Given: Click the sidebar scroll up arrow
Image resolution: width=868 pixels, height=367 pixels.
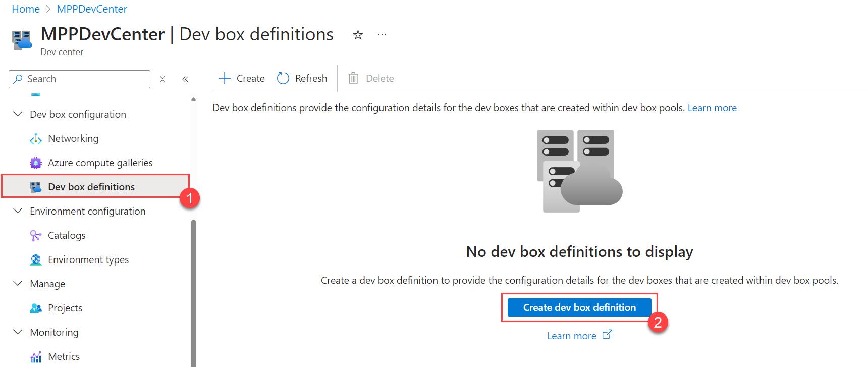Looking at the screenshot, I should [194, 99].
